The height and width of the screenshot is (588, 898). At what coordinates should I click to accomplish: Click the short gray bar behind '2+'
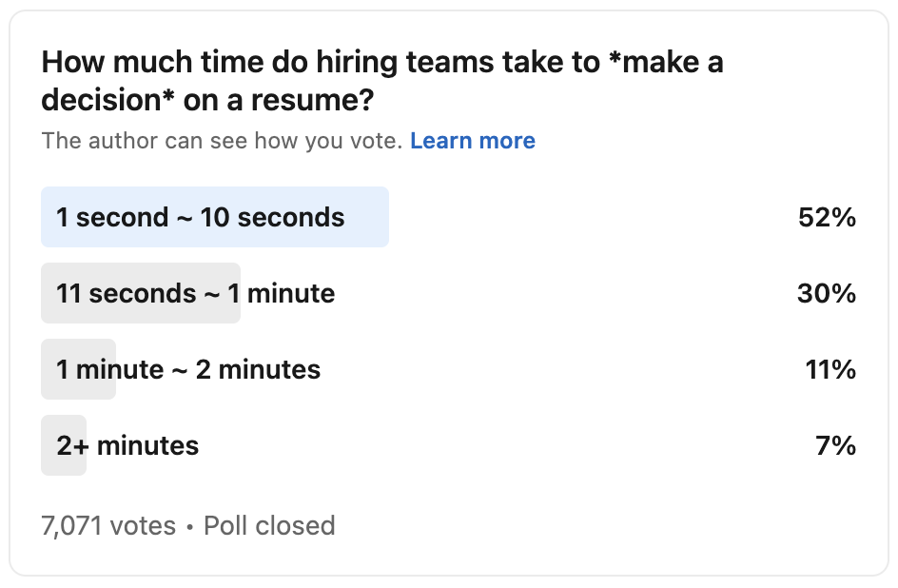point(64,445)
